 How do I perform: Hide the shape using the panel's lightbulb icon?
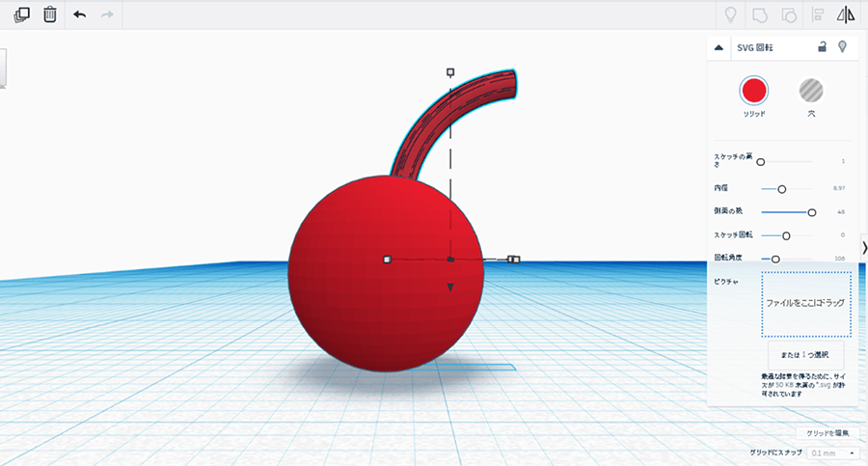843,46
